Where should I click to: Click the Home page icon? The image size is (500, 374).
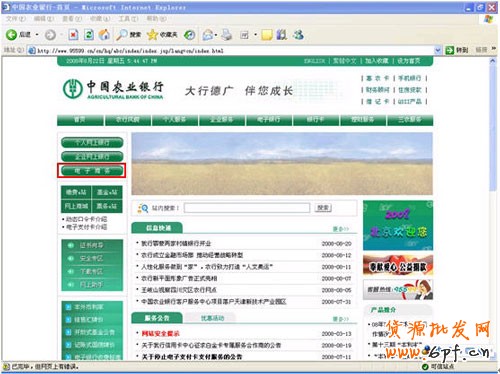click(104, 35)
